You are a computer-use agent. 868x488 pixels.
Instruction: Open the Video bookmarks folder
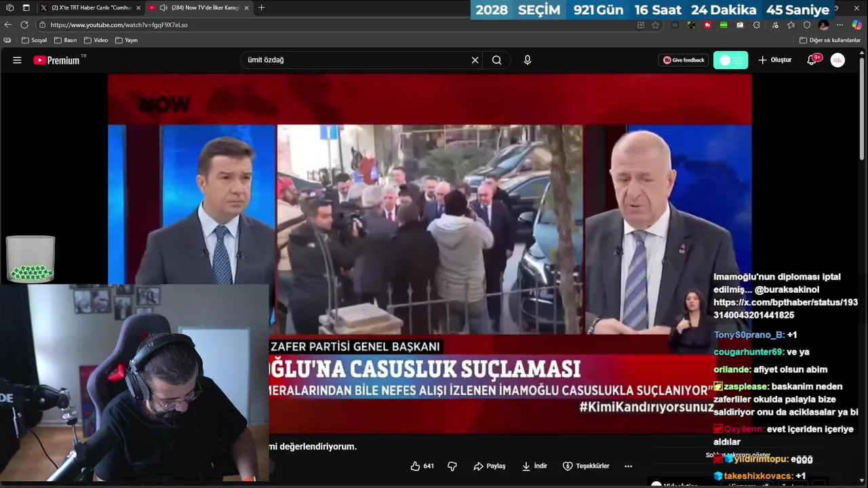(96, 40)
